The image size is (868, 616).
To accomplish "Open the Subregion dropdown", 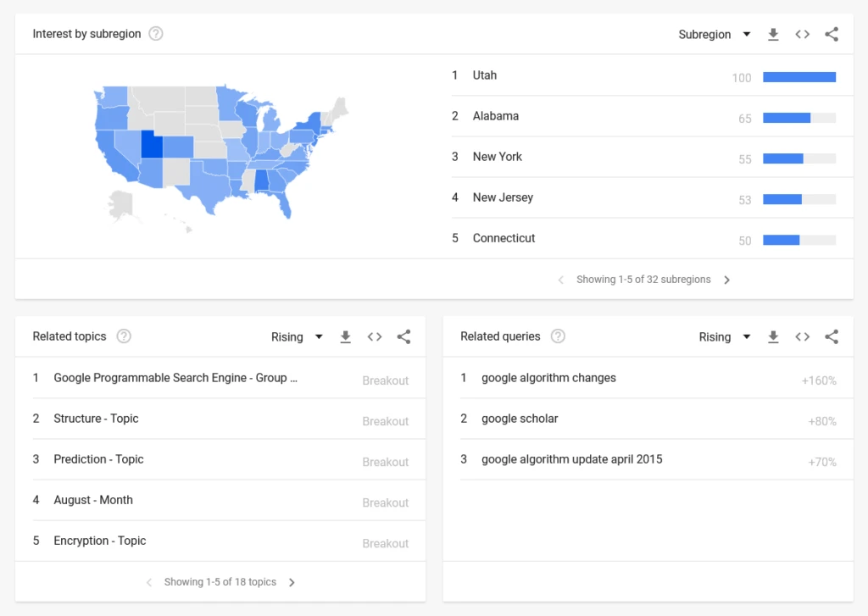I will point(714,34).
